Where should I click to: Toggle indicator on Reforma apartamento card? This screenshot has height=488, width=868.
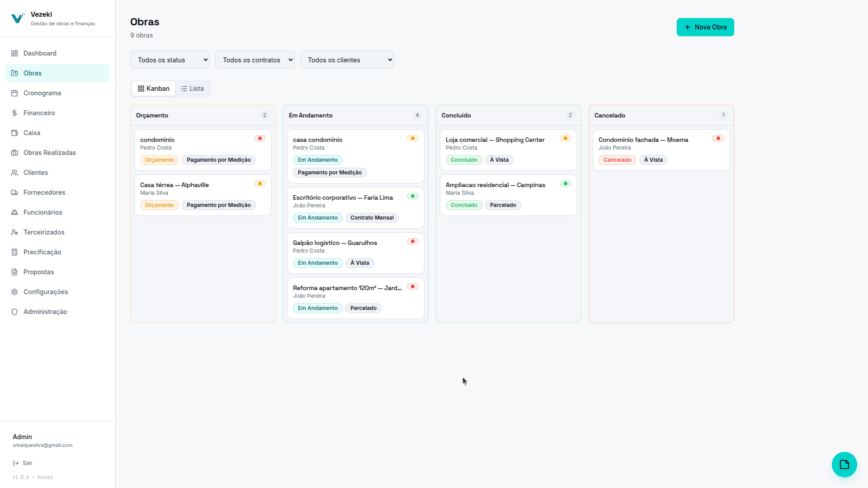pyautogui.click(x=413, y=286)
